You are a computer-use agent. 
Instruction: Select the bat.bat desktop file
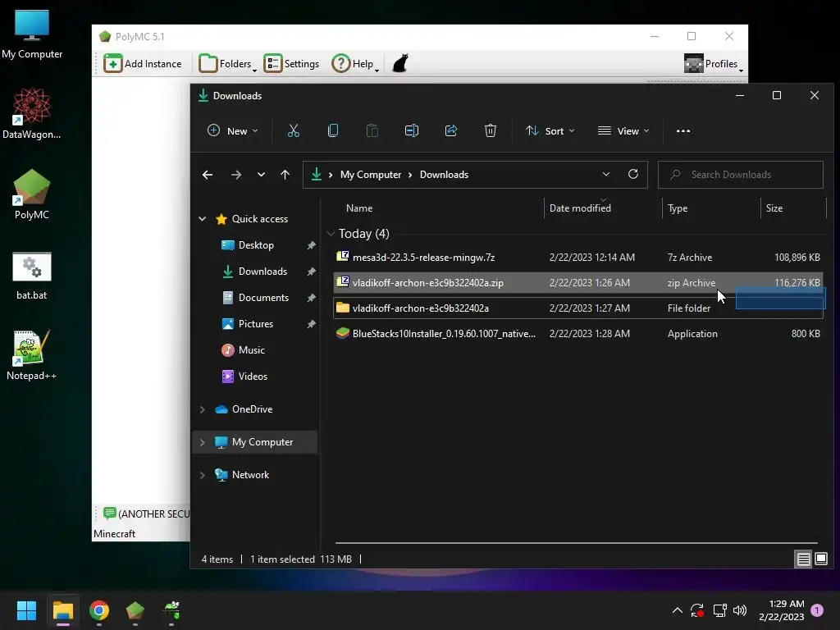click(x=32, y=276)
